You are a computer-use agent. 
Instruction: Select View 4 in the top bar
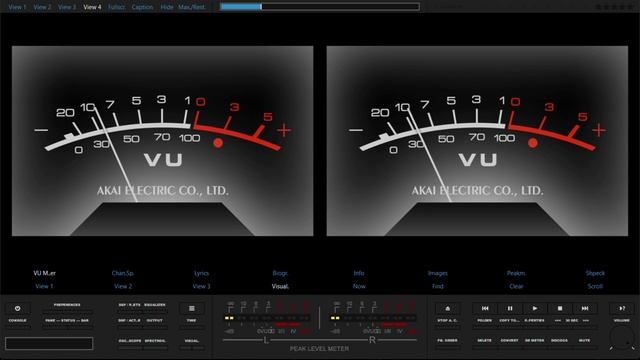92,7
